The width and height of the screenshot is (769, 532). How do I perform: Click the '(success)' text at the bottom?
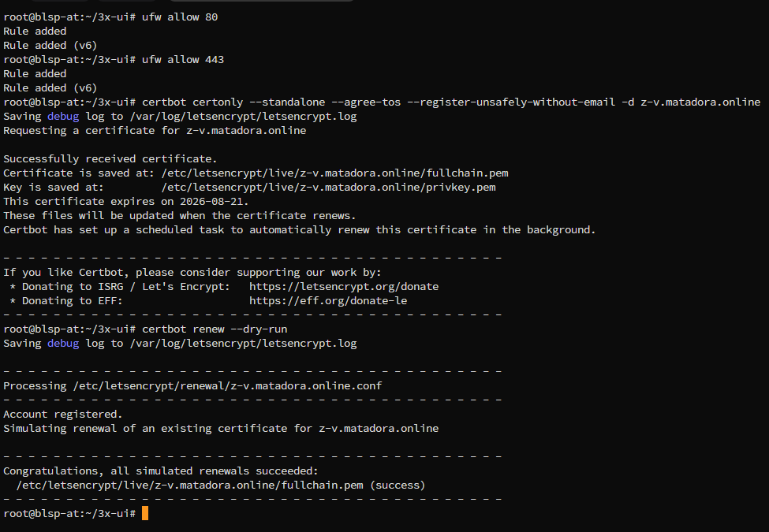(x=398, y=485)
